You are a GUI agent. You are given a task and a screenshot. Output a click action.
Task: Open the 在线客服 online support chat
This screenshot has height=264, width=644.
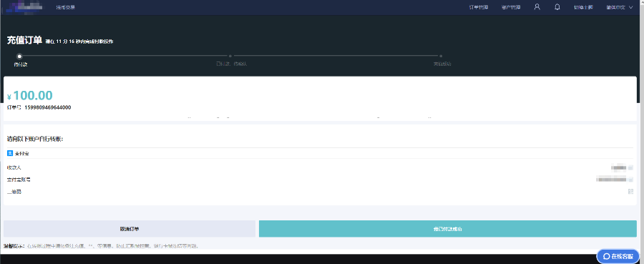pos(618,256)
